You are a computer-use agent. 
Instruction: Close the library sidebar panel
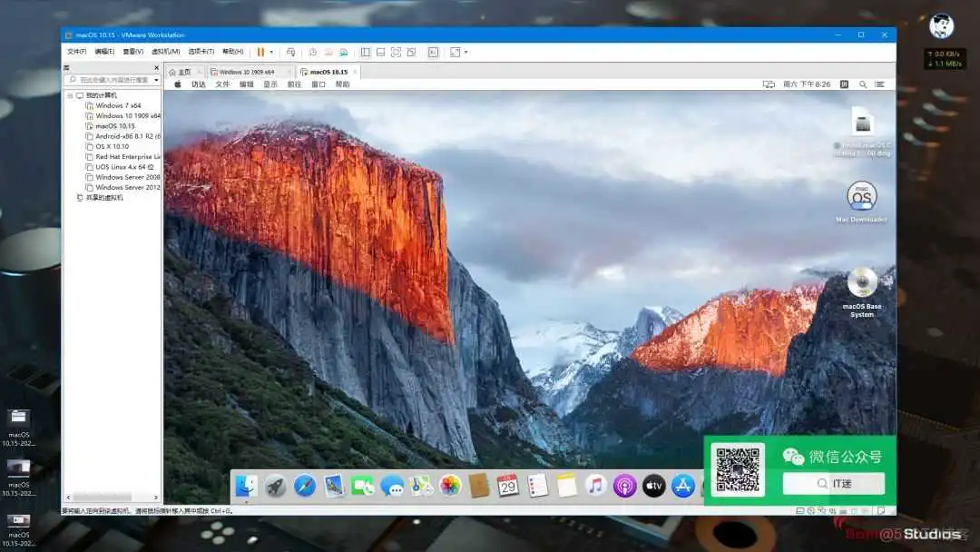[156, 67]
